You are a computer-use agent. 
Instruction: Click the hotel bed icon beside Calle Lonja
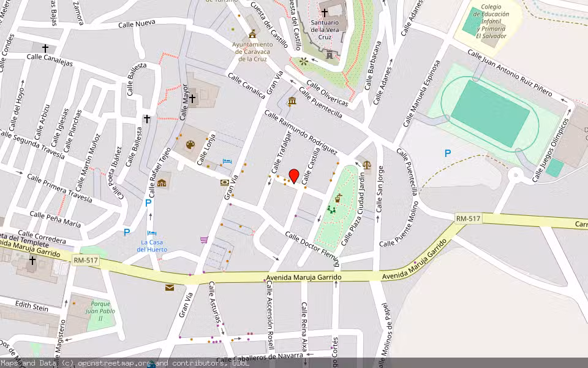click(227, 161)
